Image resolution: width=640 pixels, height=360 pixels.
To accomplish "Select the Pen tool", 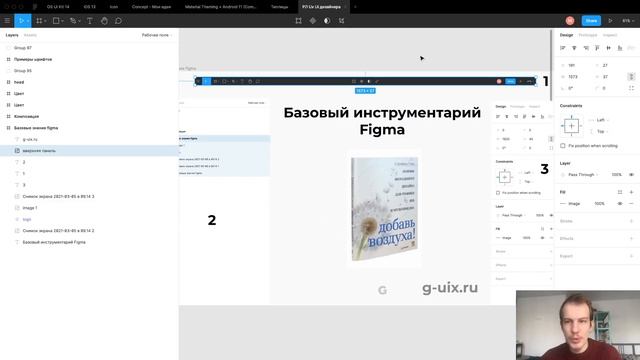I will [73, 20].
